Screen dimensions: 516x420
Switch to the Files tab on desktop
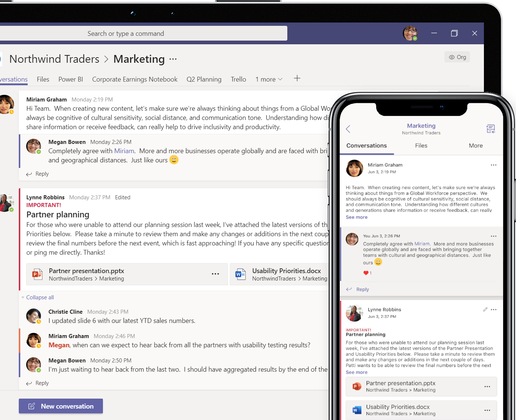point(43,79)
